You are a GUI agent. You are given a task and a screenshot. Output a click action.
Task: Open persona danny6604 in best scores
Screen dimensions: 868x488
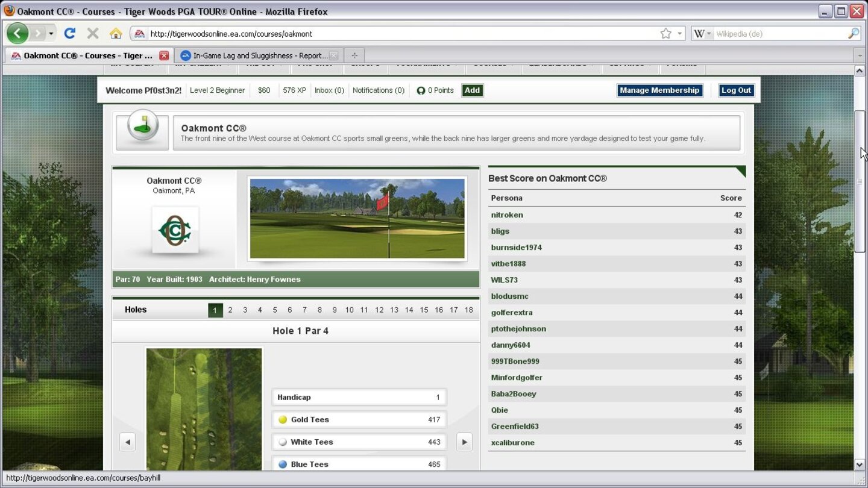[x=511, y=345]
